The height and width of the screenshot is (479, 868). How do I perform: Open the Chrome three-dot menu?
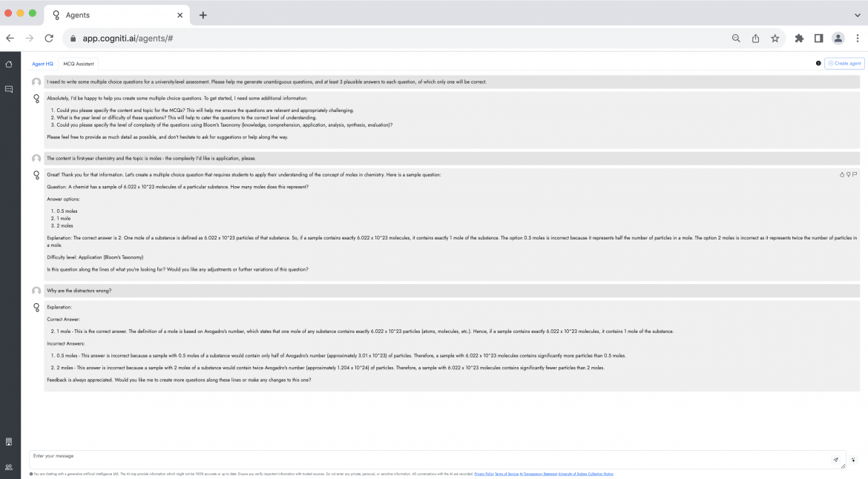click(x=858, y=38)
